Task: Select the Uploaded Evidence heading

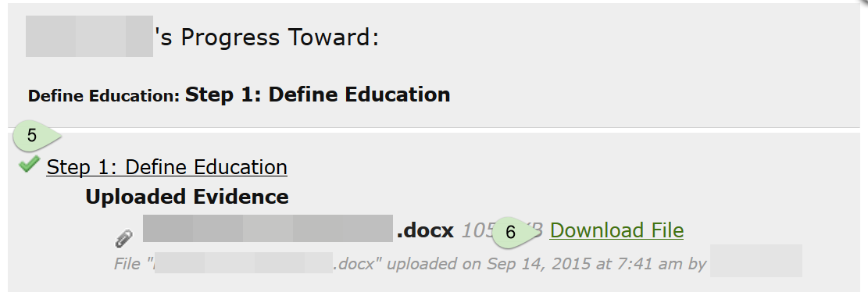Action: pos(187,197)
